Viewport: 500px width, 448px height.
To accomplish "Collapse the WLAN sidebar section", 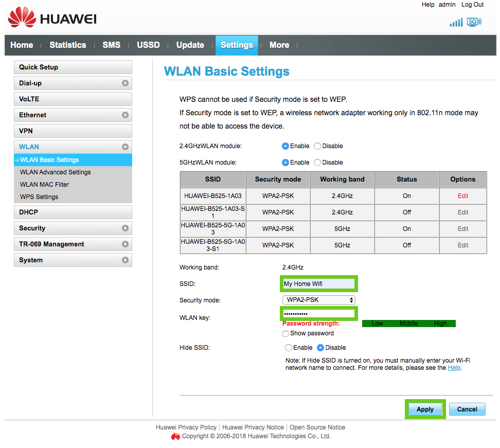I will click(125, 147).
